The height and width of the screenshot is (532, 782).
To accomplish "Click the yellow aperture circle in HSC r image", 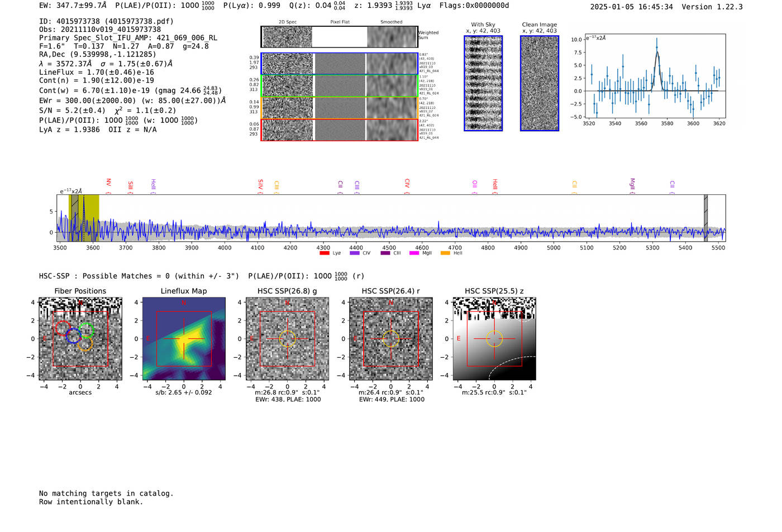I will click(390, 339).
